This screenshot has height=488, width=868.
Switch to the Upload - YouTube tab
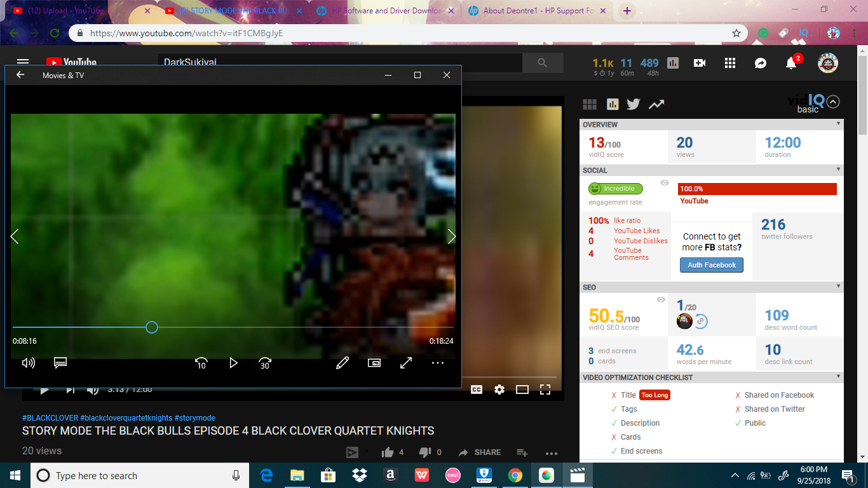pos(81,11)
